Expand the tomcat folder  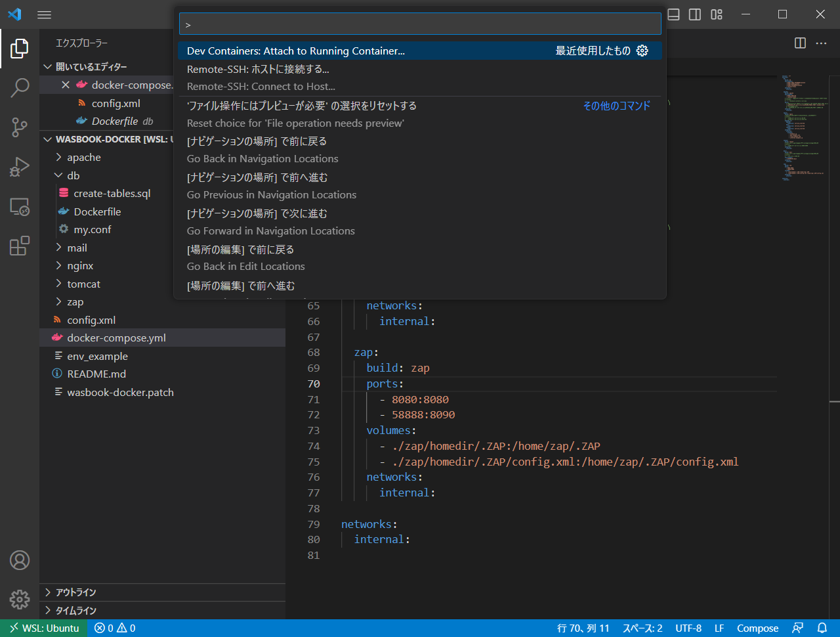[83, 284]
